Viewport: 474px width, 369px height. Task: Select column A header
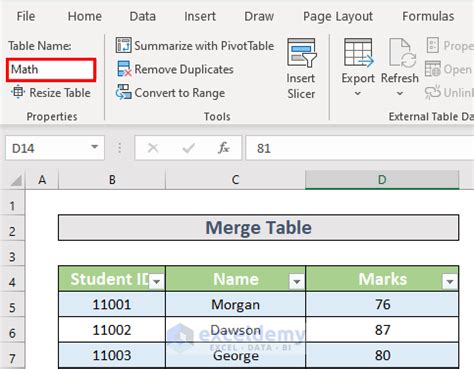42,180
